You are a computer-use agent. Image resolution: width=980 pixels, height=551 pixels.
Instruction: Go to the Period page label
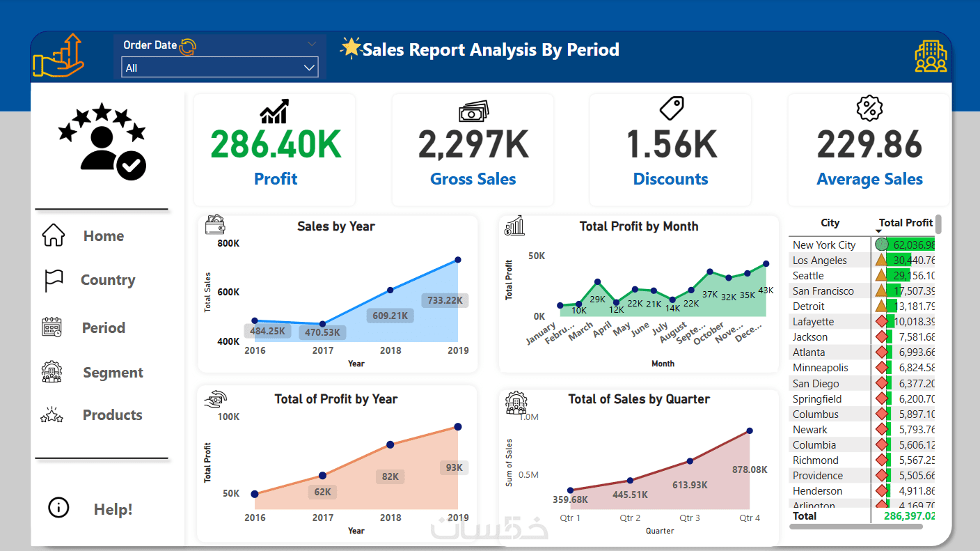pos(104,327)
